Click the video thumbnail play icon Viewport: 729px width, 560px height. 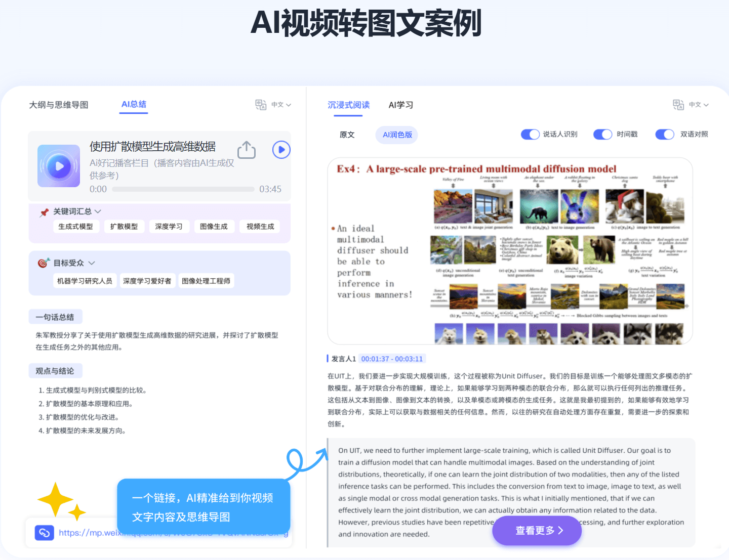[58, 166]
